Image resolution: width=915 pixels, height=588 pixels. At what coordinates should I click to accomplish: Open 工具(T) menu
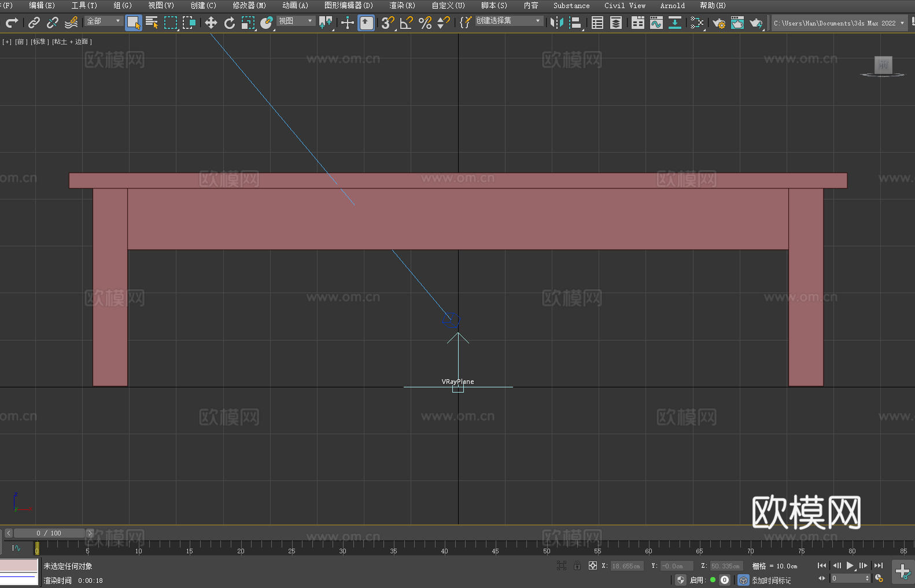[84, 5]
